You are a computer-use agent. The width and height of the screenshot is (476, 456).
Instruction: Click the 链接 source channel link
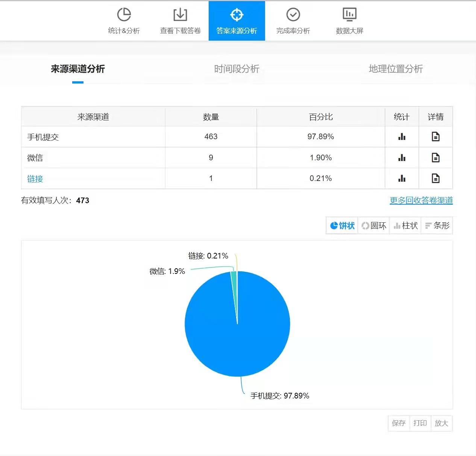click(x=35, y=179)
